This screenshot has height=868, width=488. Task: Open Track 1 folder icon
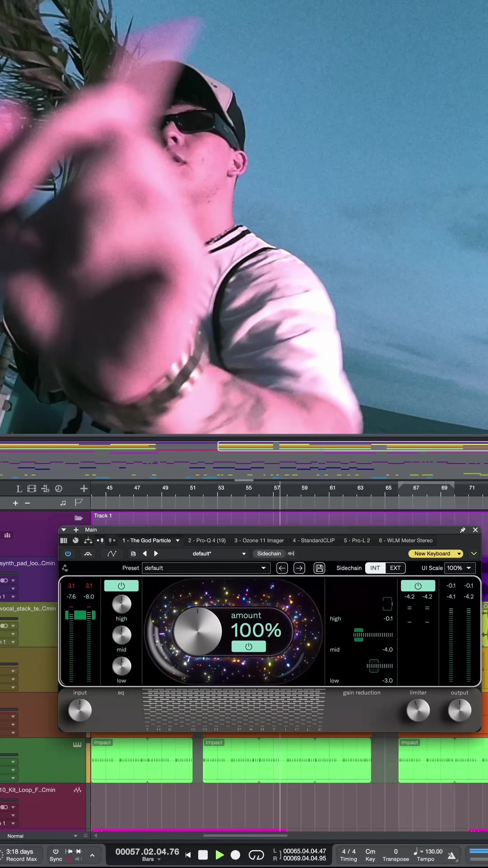click(x=78, y=518)
